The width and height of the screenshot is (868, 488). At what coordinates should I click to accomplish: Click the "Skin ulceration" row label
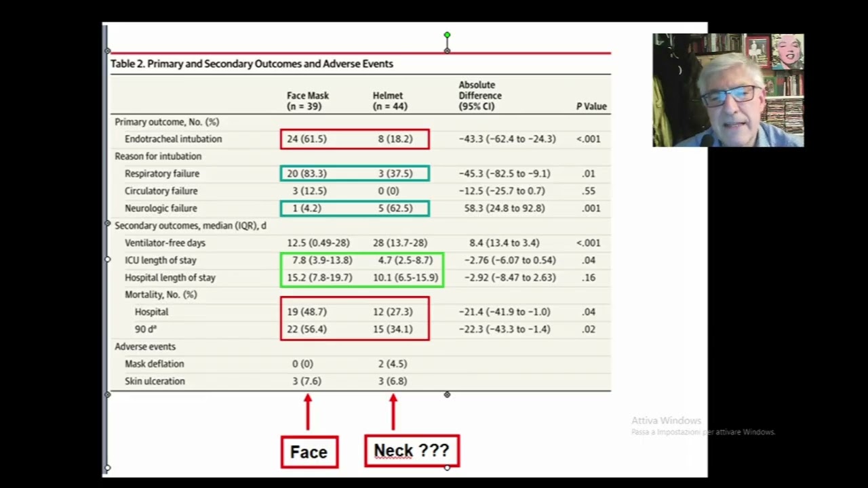pyautogui.click(x=155, y=381)
